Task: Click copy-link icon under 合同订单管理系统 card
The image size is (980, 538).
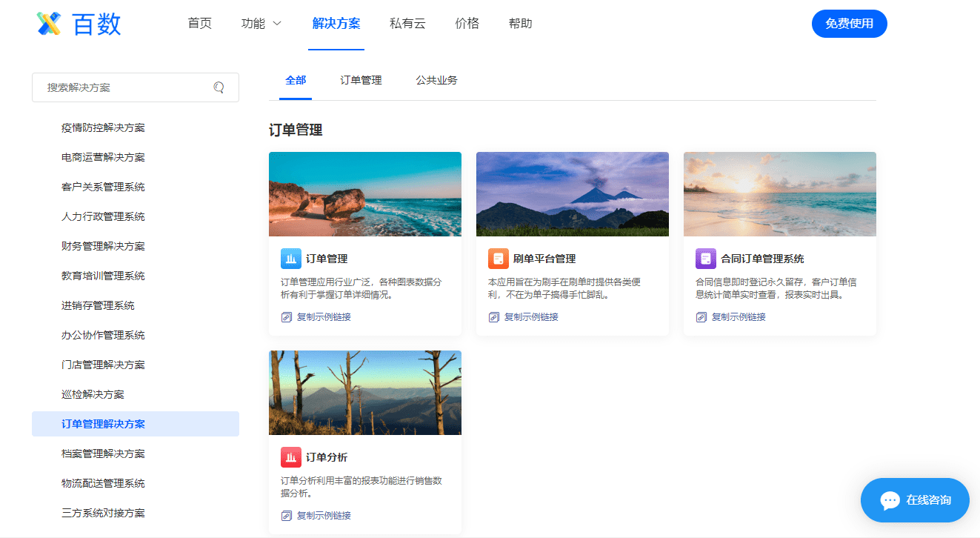Action: point(701,317)
